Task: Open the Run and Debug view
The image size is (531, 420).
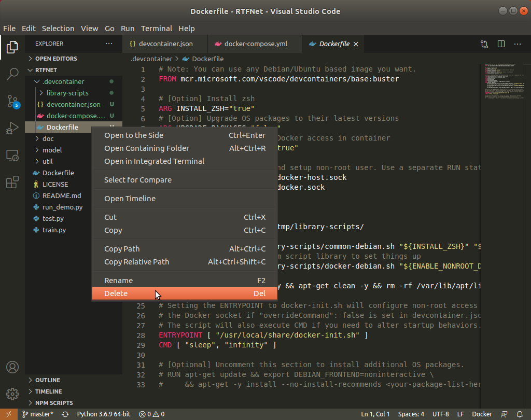Action: [x=12, y=129]
